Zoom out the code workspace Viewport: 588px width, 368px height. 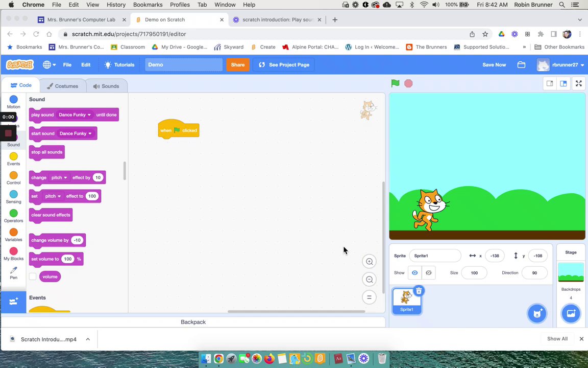[x=370, y=280]
